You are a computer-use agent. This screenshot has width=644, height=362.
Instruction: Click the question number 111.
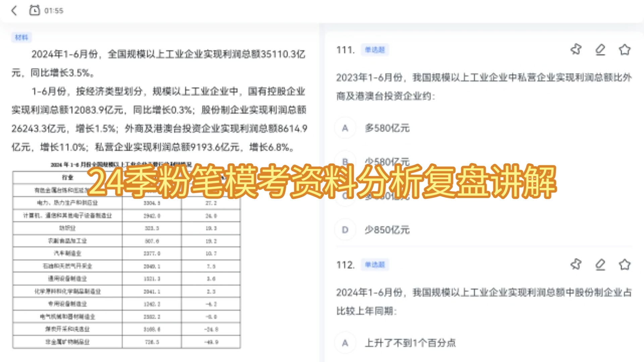pyautogui.click(x=345, y=50)
